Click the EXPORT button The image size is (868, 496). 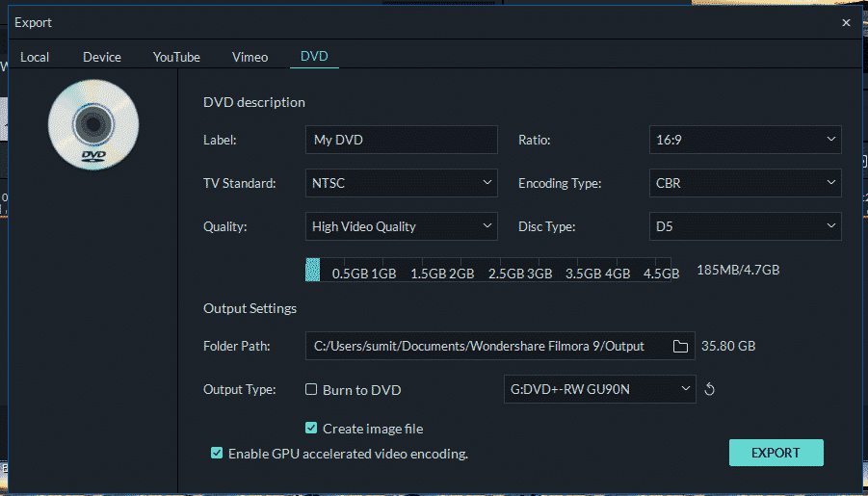[776, 453]
